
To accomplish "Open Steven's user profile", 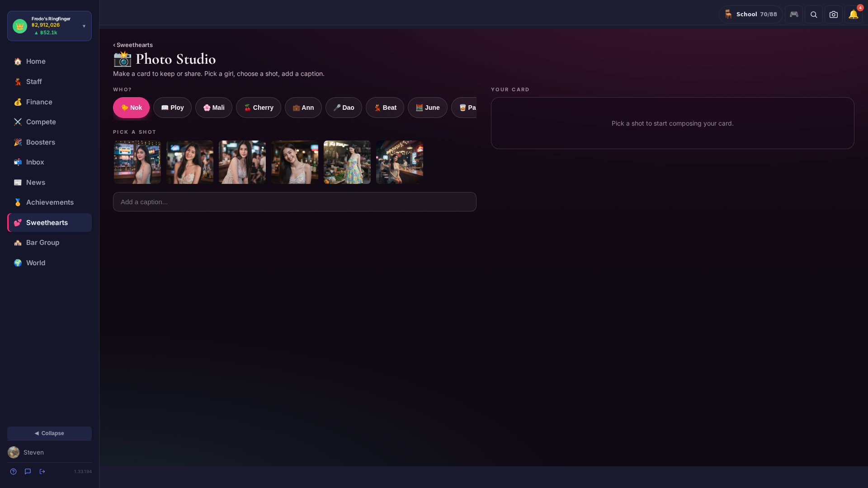I will coord(34,452).
